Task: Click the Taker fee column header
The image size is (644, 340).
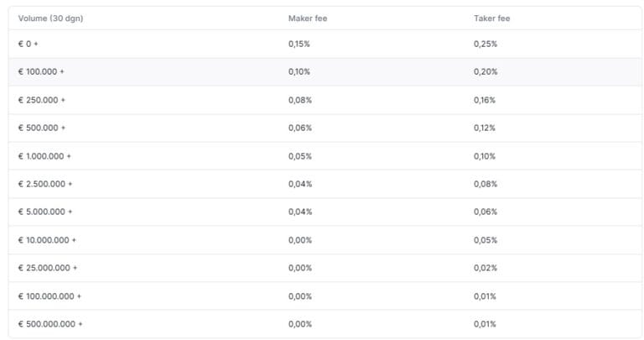Action: (491, 18)
